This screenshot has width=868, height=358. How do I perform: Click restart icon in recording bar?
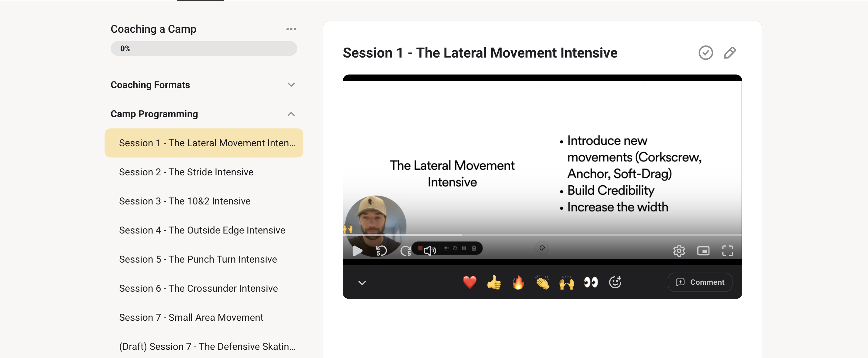(x=455, y=248)
